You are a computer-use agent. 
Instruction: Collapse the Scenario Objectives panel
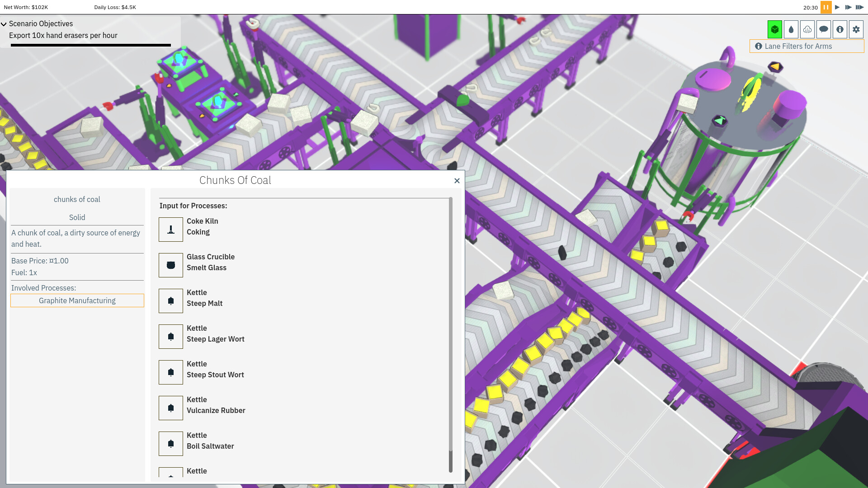coord(4,23)
